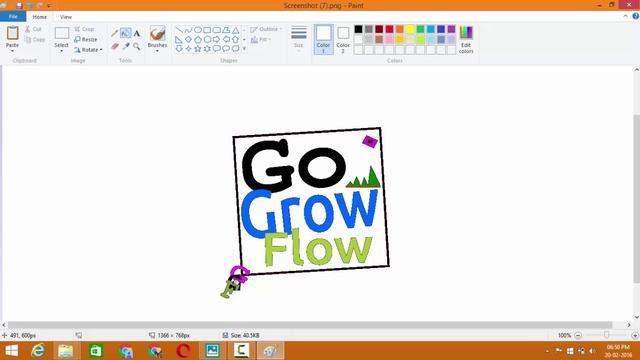Image resolution: width=640 pixels, height=360 pixels.
Task: Select the Magnifier tool
Action: click(137, 46)
